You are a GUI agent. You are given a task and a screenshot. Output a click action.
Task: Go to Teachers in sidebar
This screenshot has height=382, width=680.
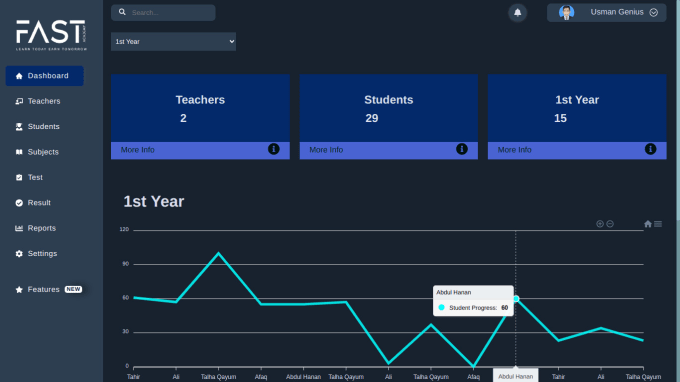pos(44,101)
